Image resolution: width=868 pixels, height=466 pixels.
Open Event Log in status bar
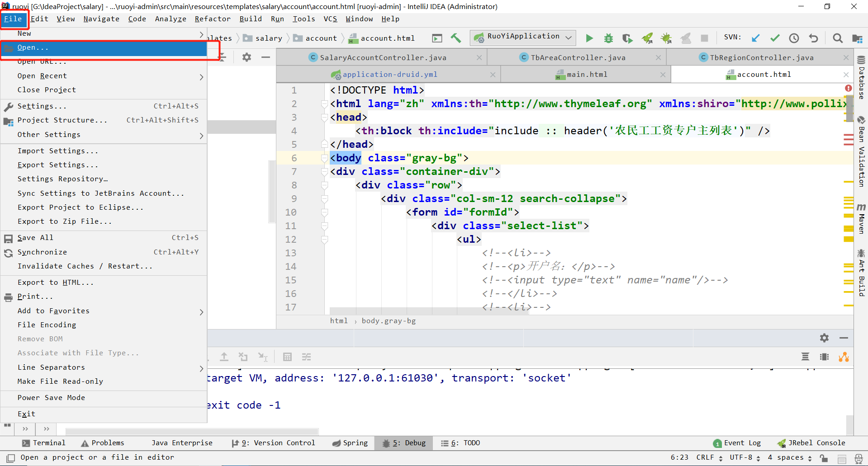[x=737, y=443]
